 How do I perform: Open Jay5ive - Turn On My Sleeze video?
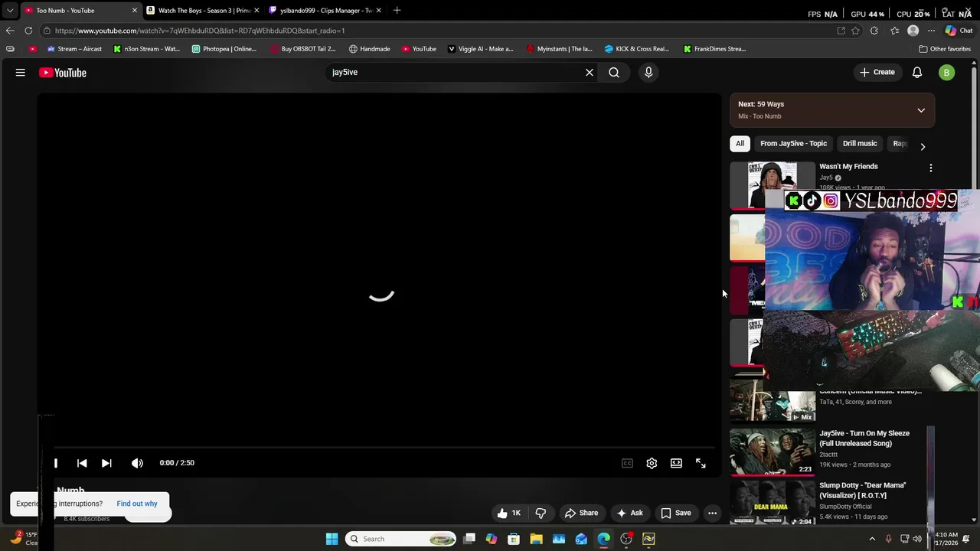click(864, 439)
